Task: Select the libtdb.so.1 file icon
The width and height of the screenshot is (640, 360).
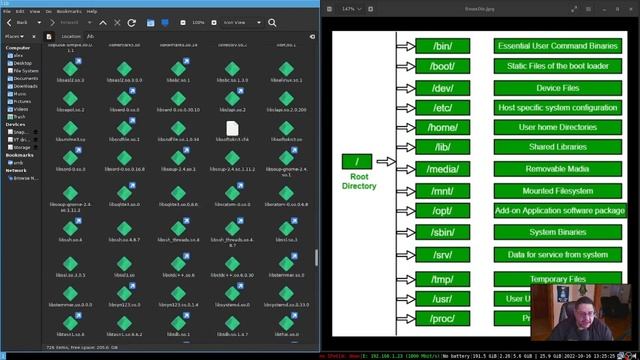Action: (x=178, y=323)
